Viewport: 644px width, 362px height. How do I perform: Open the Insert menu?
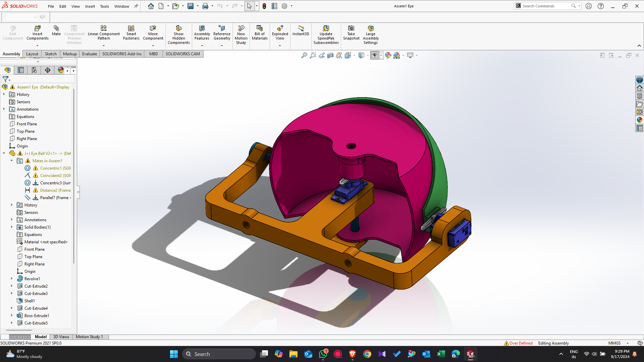(x=90, y=6)
